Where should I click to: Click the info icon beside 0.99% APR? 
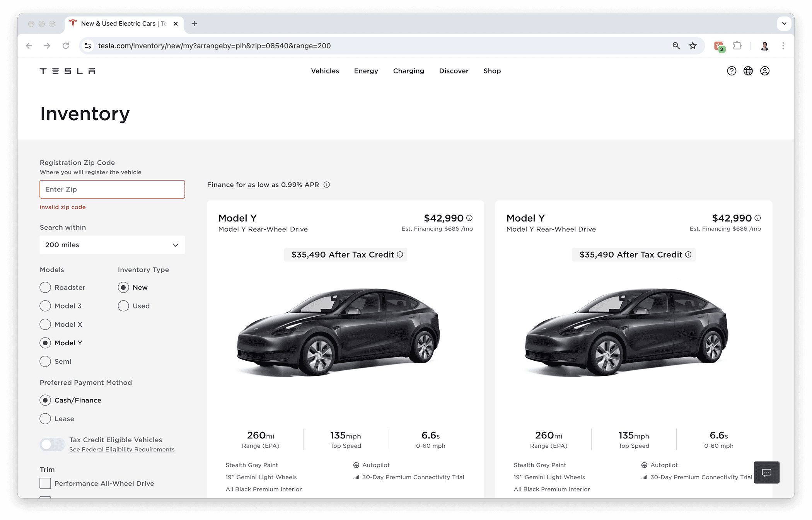(327, 185)
